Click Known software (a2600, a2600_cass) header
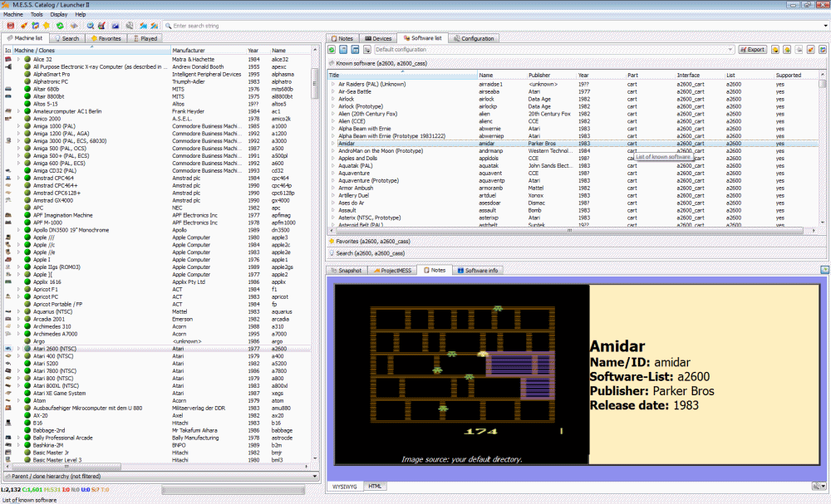Screen dimensions: 831x504 click(x=576, y=63)
